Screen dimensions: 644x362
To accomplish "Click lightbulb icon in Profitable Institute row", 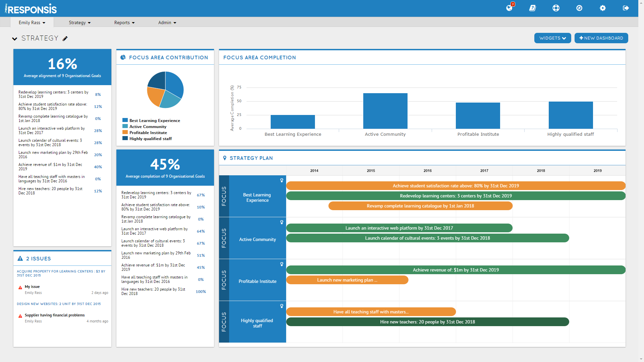I will [x=282, y=264].
